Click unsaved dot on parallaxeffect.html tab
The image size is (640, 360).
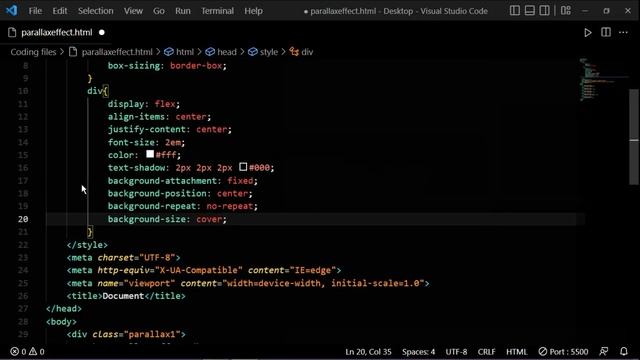point(102,32)
